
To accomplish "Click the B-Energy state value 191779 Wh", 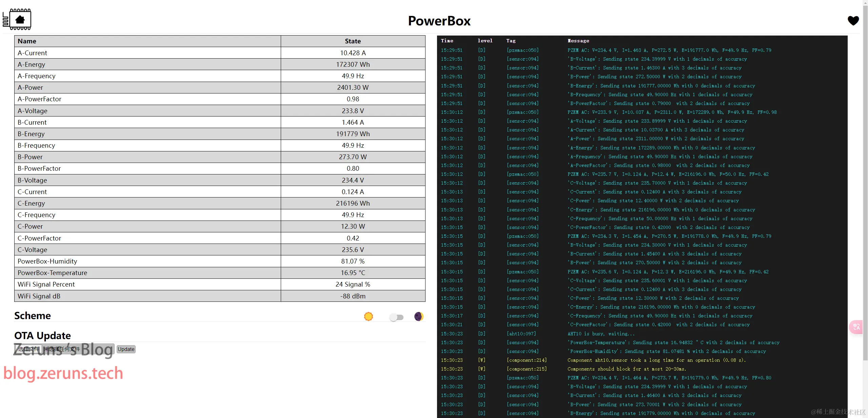I will pos(353,134).
